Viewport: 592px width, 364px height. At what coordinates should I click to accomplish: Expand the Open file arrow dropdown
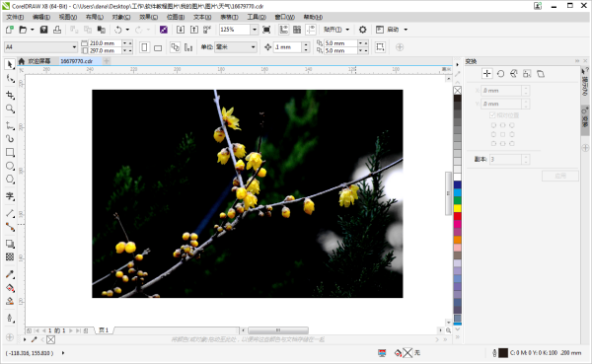coord(33,30)
